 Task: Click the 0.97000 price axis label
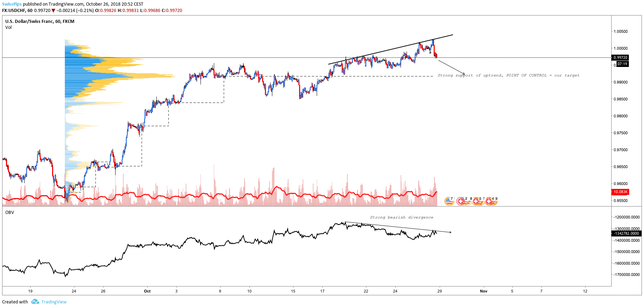tap(621, 150)
